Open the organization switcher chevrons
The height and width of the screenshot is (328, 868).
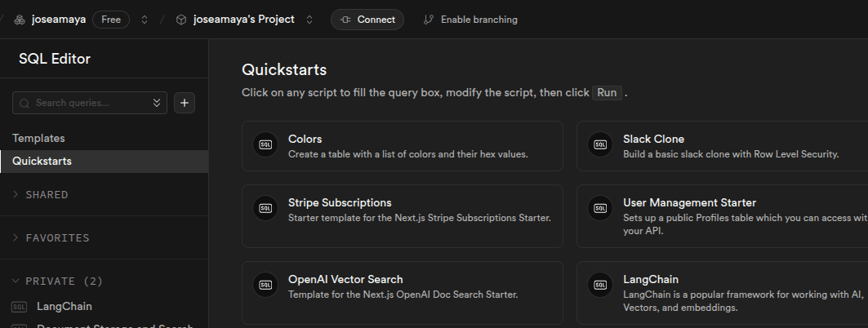coord(145,20)
